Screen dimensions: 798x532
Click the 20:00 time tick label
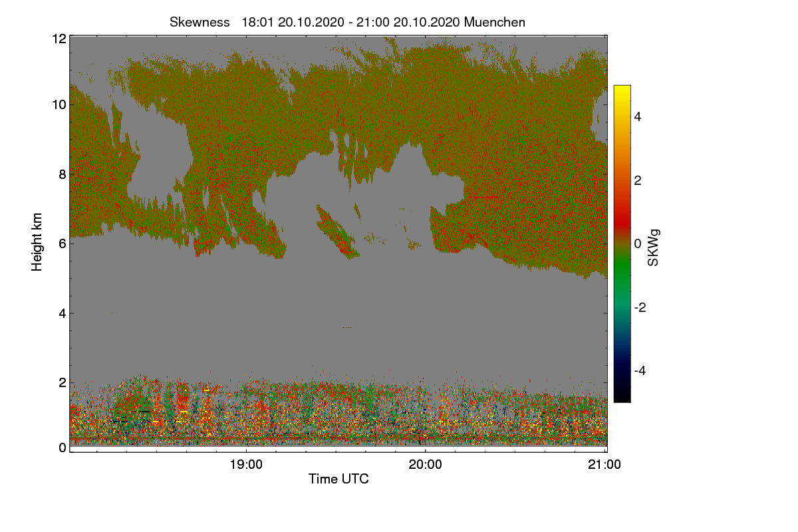click(426, 465)
